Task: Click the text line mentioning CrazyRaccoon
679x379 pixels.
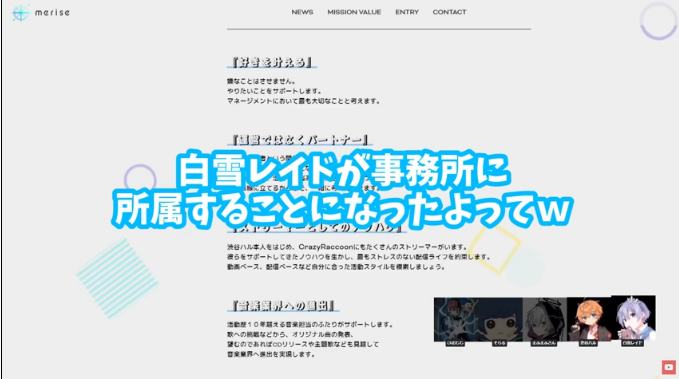Action: tap(348, 247)
